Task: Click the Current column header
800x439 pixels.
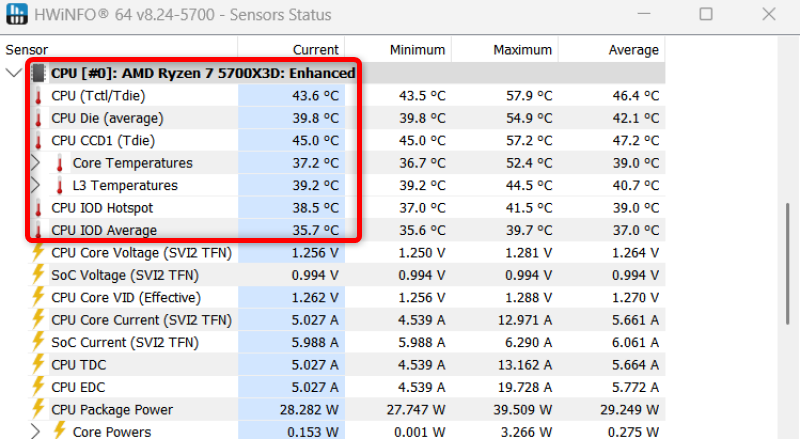Action: coord(315,50)
